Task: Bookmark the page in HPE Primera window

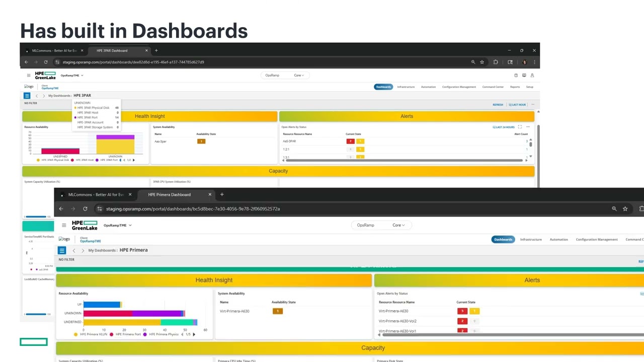Action: tap(625, 209)
